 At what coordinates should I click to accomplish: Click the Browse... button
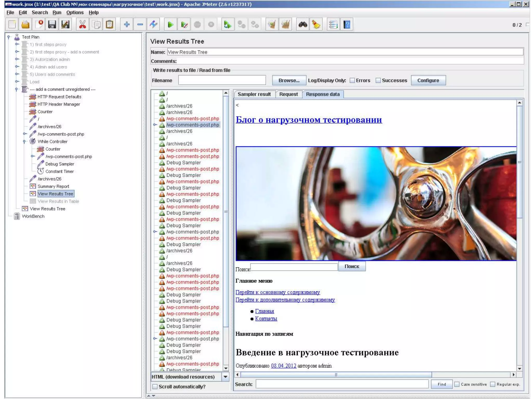(x=289, y=81)
